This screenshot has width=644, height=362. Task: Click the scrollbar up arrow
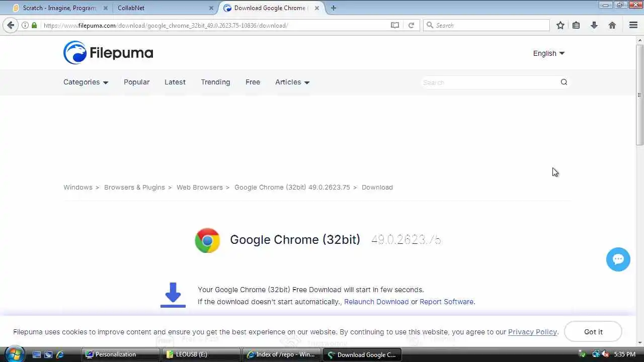(x=639, y=40)
